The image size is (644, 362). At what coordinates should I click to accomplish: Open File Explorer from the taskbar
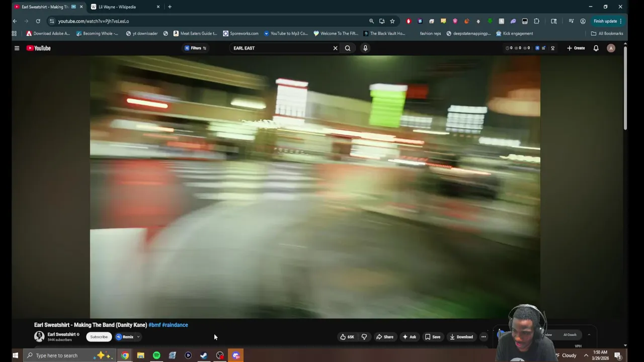pyautogui.click(x=140, y=355)
